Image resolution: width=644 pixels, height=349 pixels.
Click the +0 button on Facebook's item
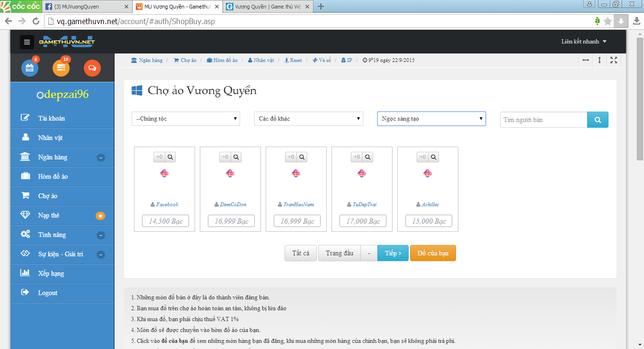(x=159, y=157)
